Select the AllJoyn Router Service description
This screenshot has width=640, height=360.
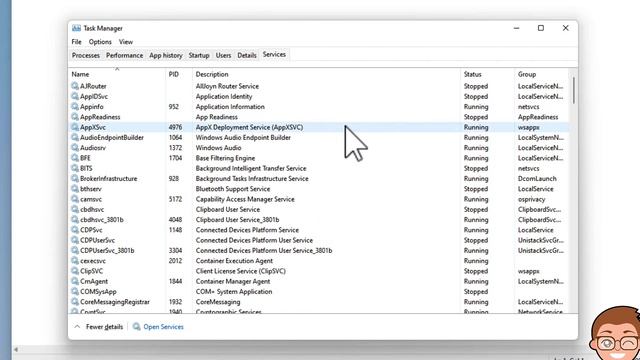tap(227, 86)
